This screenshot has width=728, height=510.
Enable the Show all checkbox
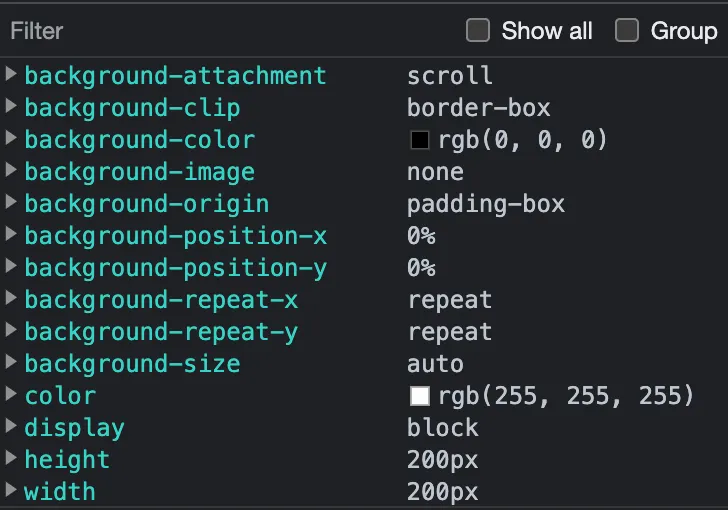coord(478,31)
